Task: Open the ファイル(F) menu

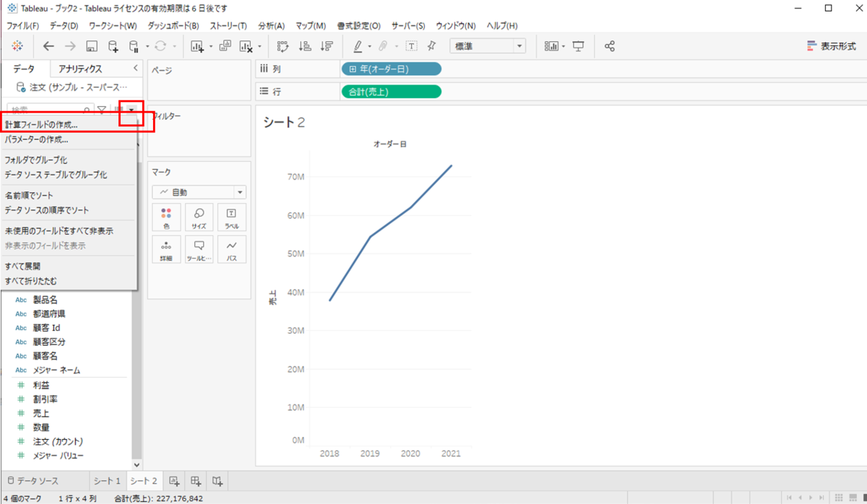Action: [22, 25]
